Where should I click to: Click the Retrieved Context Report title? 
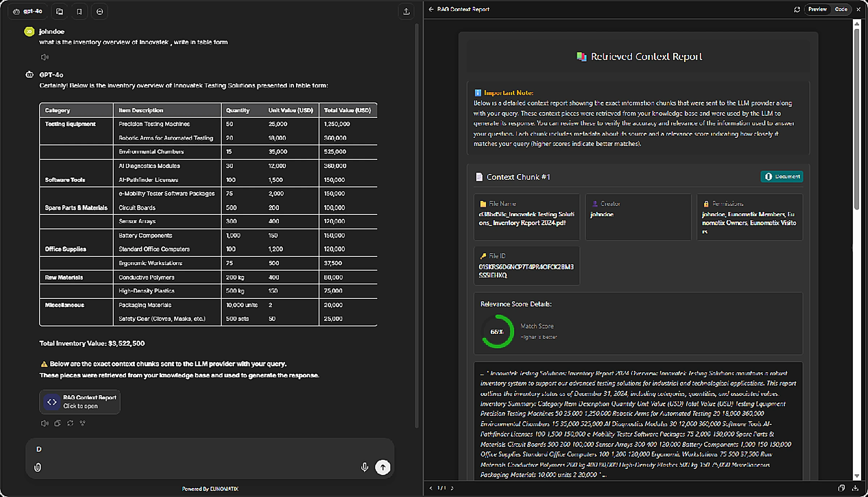pyautogui.click(x=646, y=56)
